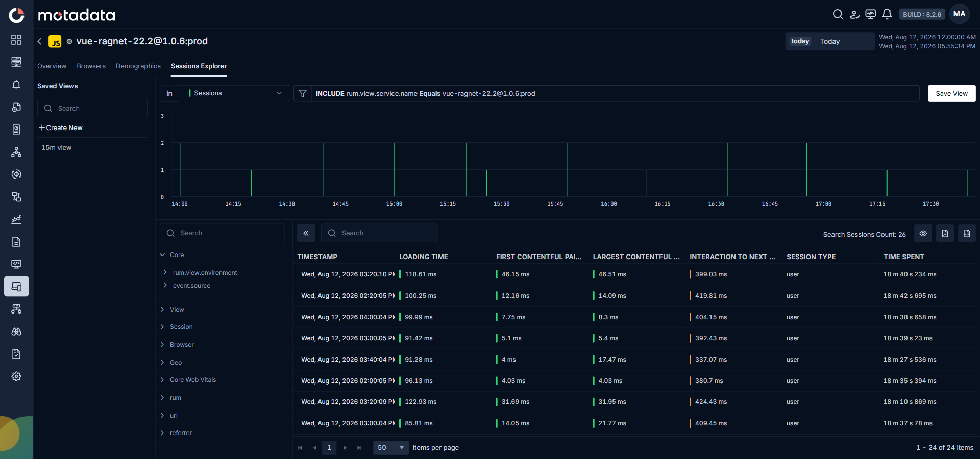Open the notifications bell in top bar
This screenshot has width=980, height=459.
tap(887, 14)
